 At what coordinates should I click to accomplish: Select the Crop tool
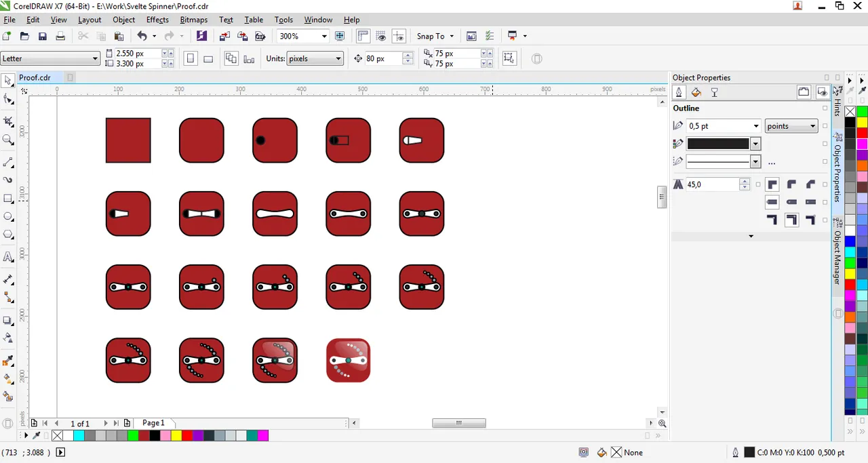coord(8,121)
